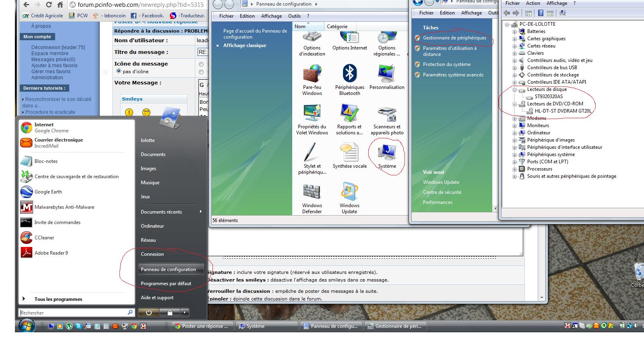Open Rapports et solutions icon
The height and width of the screenshot is (362, 644).
[x=349, y=119]
